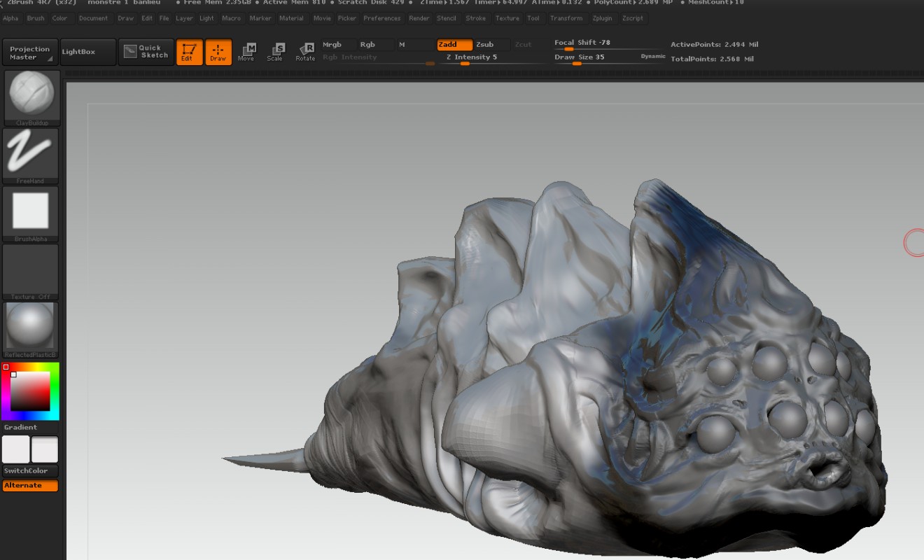
Task: Adjust the Focal Shift slider
Action: [x=608, y=45]
